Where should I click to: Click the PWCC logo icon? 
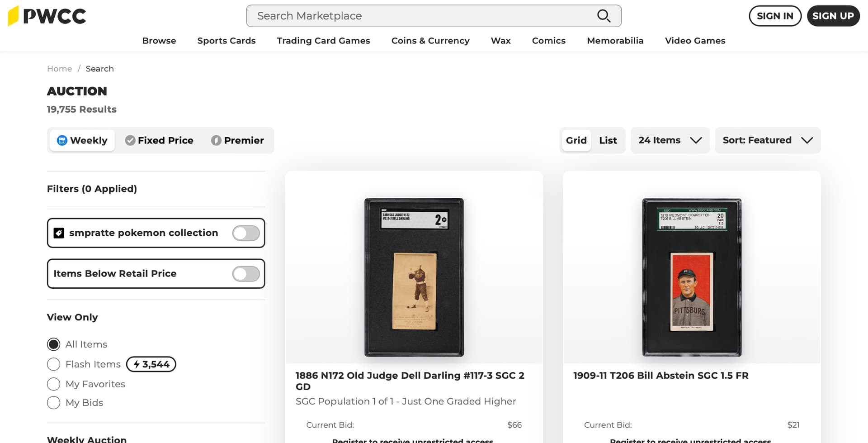pyautogui.click(x=14, y=16)
